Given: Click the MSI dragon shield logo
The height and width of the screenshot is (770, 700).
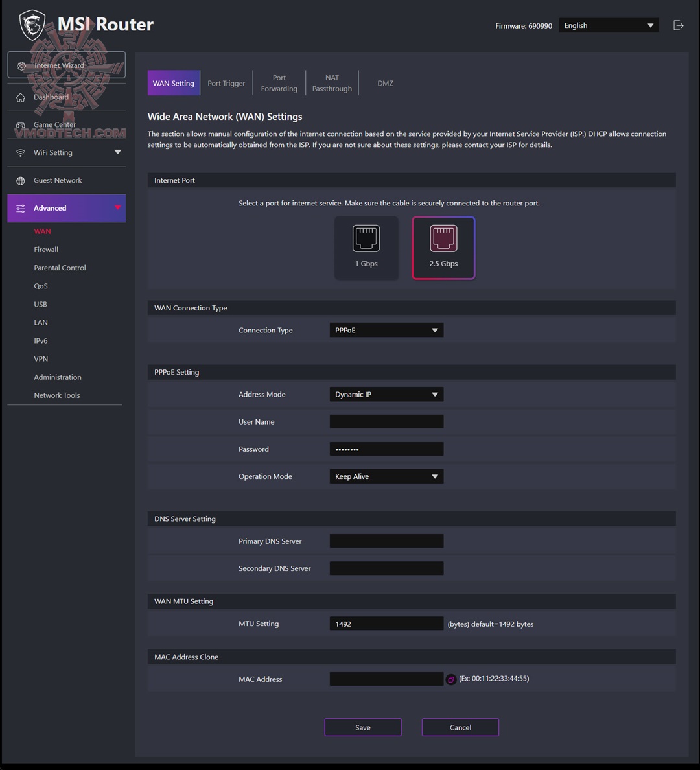Looking at the screenshot, I should 33,25.
